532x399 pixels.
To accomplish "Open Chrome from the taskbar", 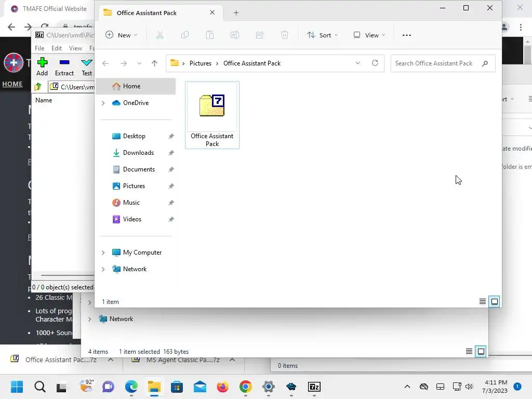I will (x=246, y=387).
